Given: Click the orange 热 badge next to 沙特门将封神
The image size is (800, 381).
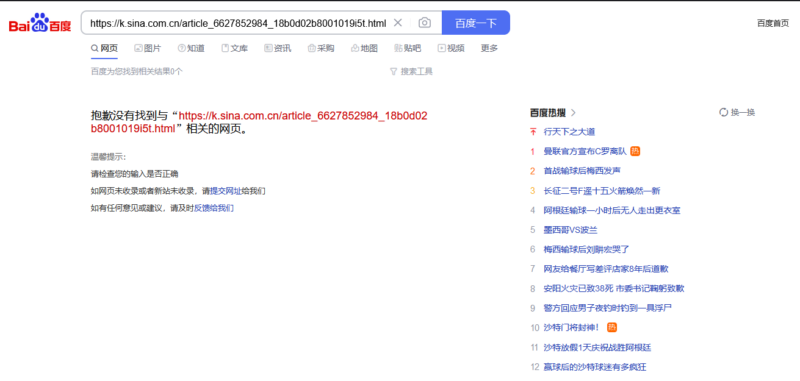Looking at the screenshot, I should (x=612, y=327).
